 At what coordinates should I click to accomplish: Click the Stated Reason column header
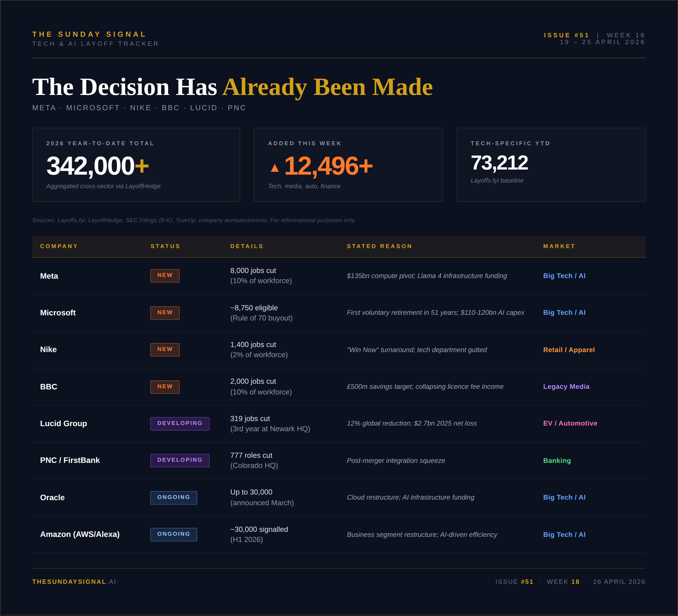point(379,246)
